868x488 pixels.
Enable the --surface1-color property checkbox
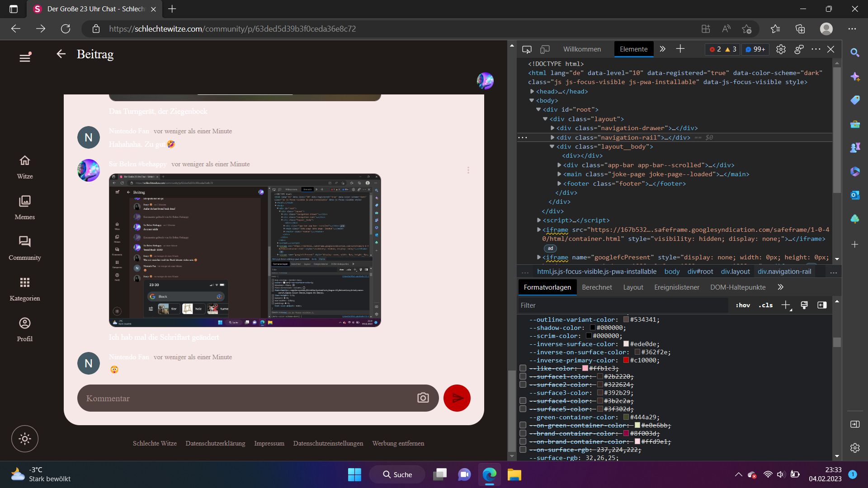pos(523,376)
